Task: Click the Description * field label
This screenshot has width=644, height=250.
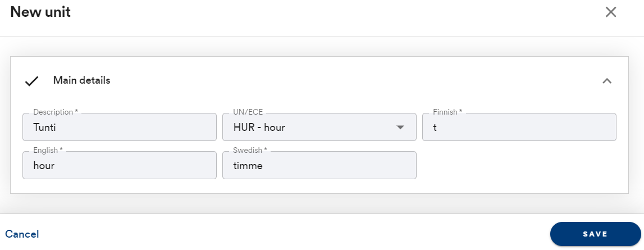Action: click(x=56, y=112)
